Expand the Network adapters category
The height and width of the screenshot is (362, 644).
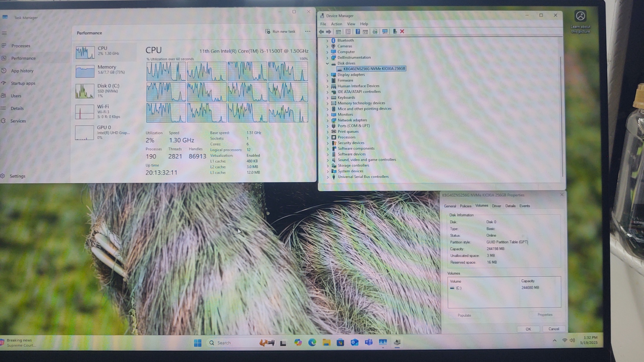point(327,120)
